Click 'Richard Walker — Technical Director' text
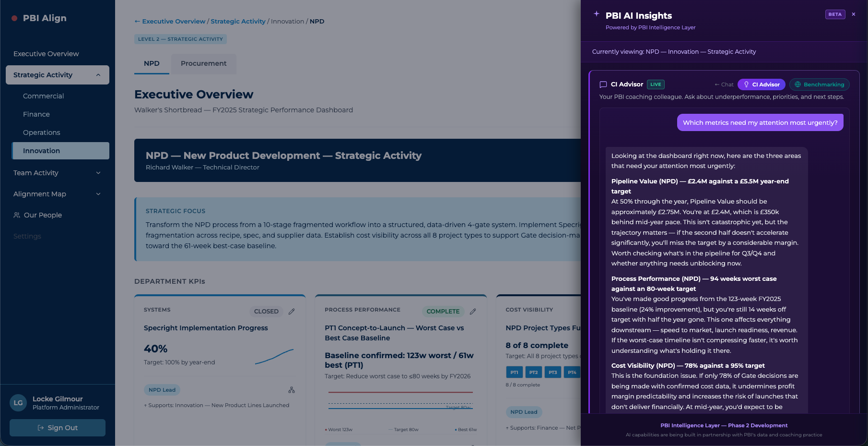Image resolution: width=868 pixels, height=446 pixels. click(202, 168)
